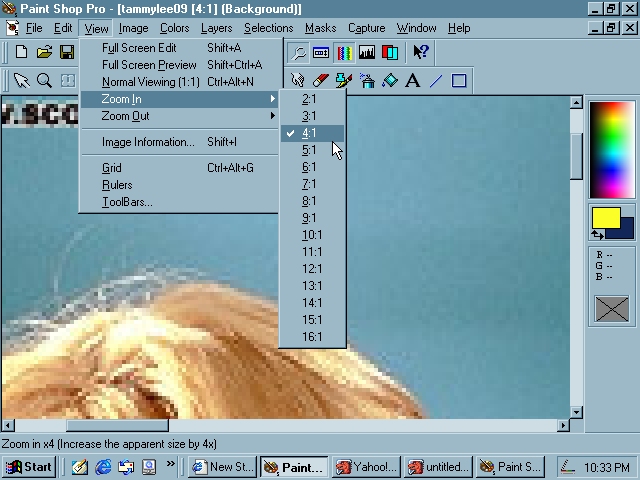Open the Layers menu

tap(216, 28)
